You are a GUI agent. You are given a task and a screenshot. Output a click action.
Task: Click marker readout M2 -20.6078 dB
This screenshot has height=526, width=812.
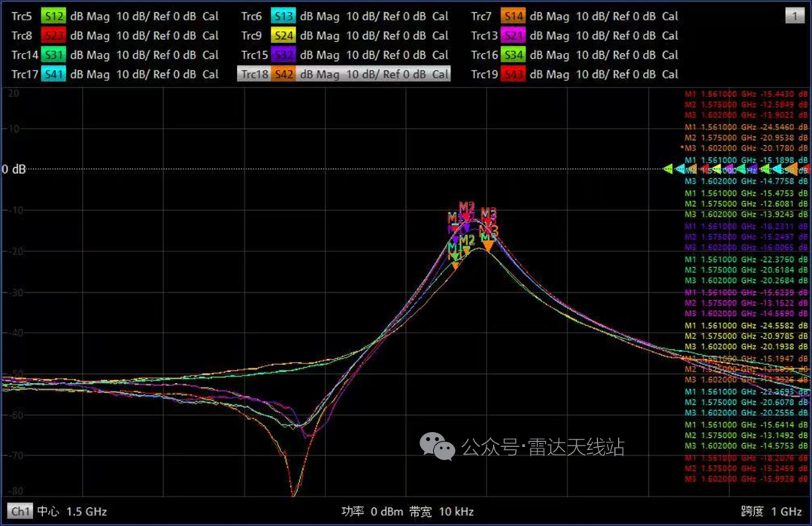point(746,402)
